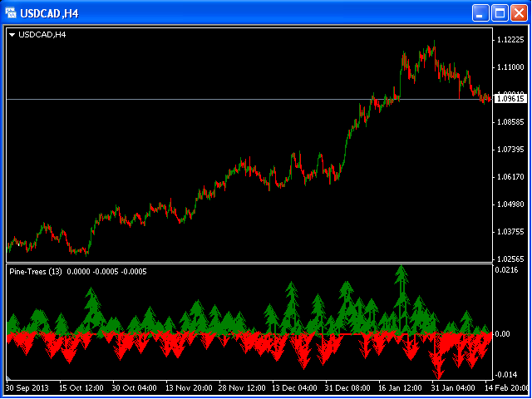Click the tallest green pine tree peak
Image resolution: width=532 pixels, height=399 pixels.
401,268
